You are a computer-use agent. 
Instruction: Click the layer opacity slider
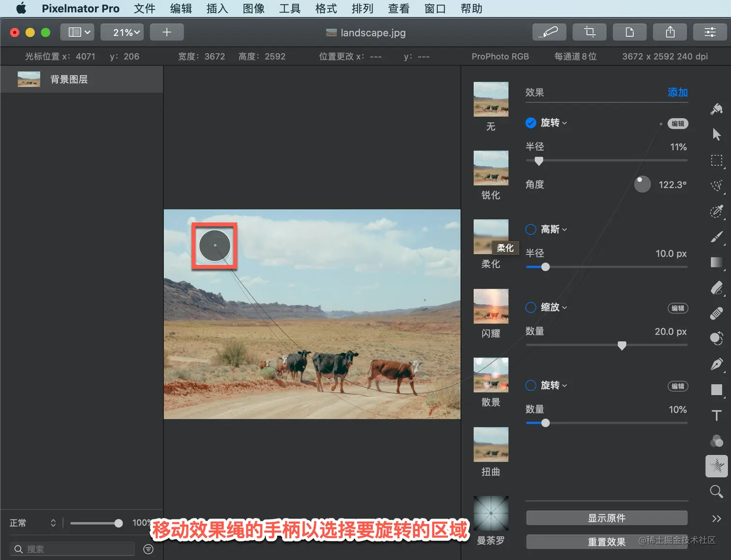96,523
